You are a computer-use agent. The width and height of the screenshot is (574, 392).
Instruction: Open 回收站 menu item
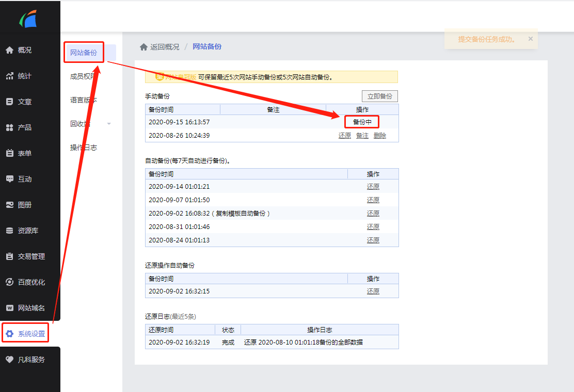click(80, 124)
